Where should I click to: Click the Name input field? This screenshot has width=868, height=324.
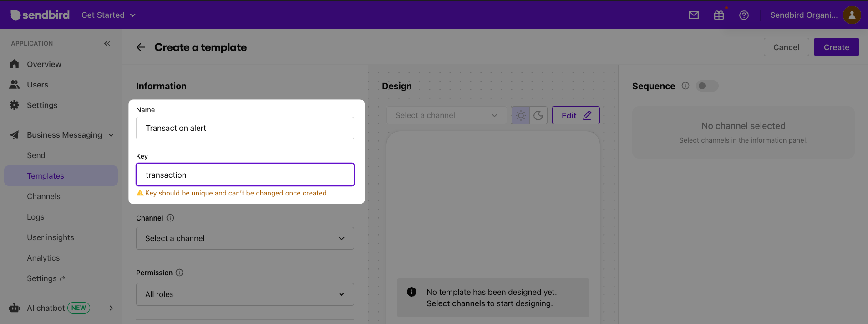click(245, 128)
